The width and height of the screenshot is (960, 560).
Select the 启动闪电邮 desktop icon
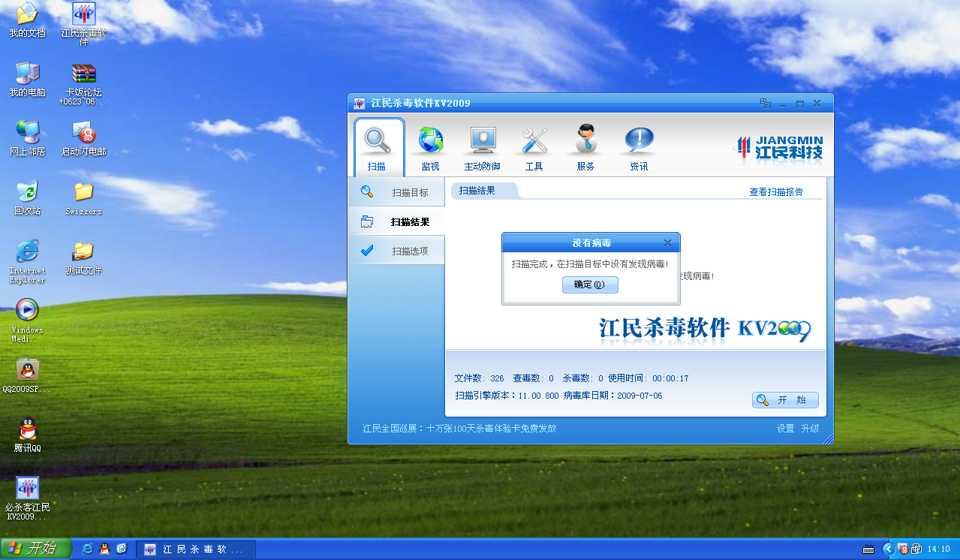(83, 138)
